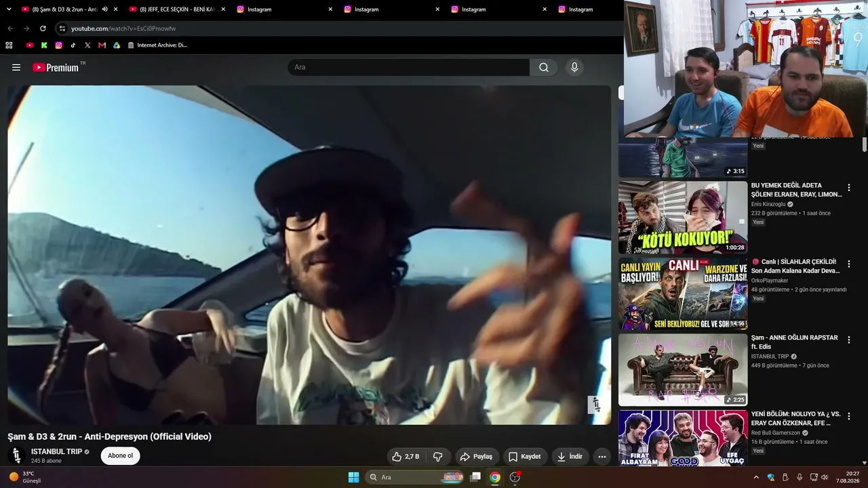Viewport: 868px width, 488px height.
Task: Open the ISTANBUL TRIP channel avatar
Action: tap(18, 456)
